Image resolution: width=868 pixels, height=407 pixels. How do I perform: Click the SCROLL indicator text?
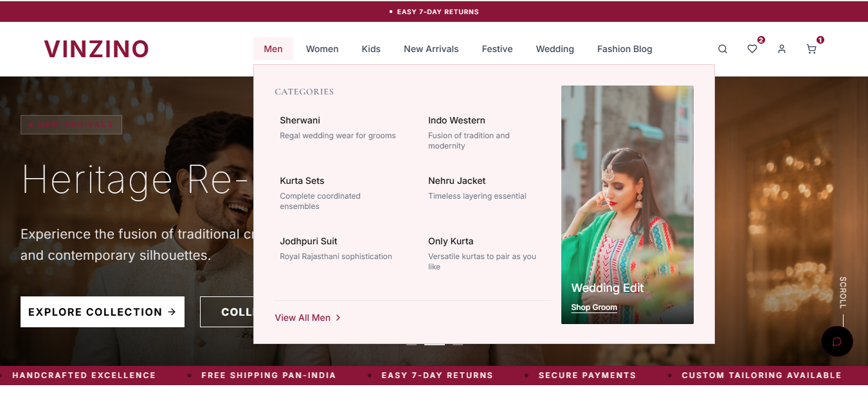(x=843, y=293)
